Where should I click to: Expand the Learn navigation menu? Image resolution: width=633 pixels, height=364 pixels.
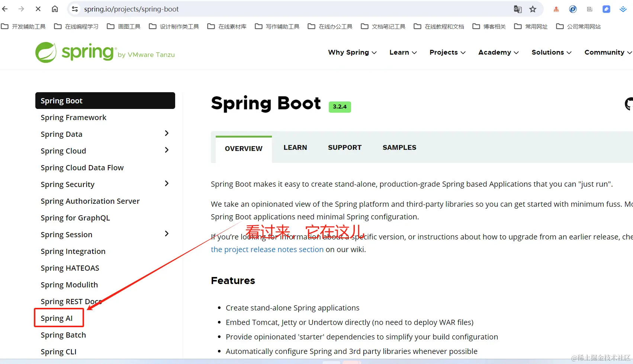[403, 52]
